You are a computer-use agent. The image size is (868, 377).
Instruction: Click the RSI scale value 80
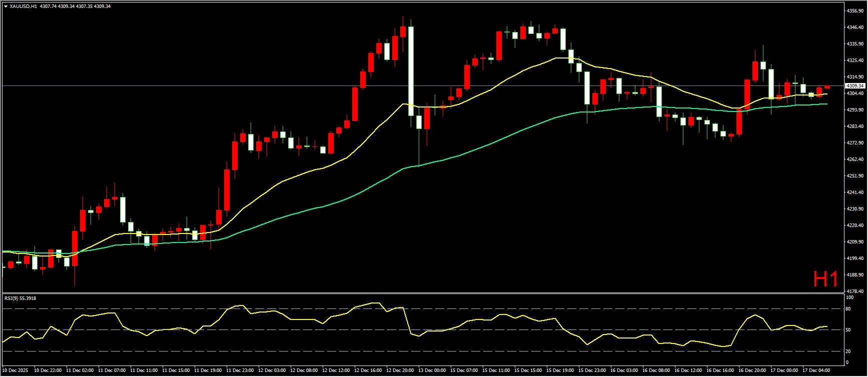(x=848, y=309)
